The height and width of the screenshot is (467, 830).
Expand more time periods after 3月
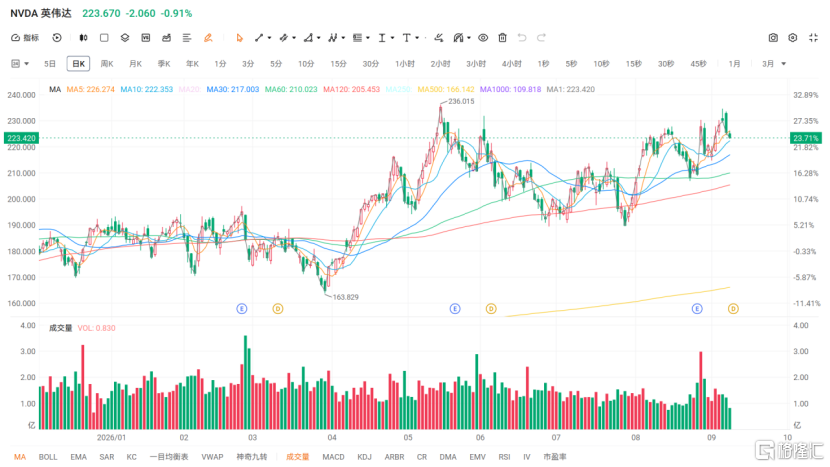coord(783,64)
